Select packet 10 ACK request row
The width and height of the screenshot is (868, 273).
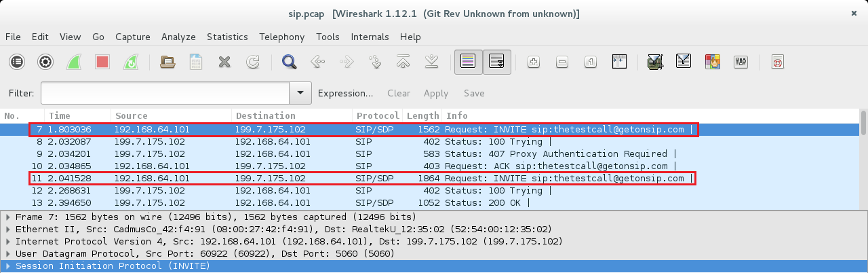click(430, 166)
